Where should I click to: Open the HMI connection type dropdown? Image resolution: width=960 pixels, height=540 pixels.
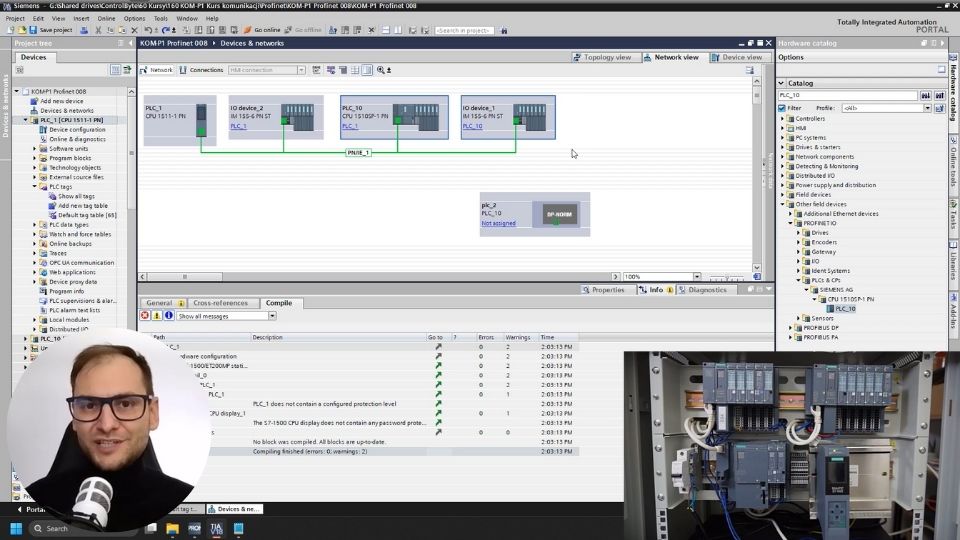coord(301,70)
